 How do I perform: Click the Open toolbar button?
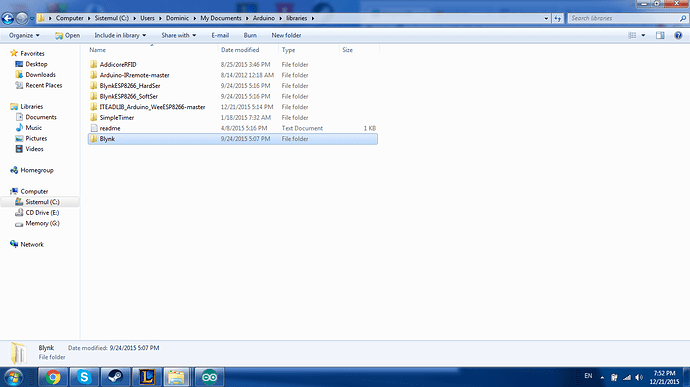pos(67,35)
